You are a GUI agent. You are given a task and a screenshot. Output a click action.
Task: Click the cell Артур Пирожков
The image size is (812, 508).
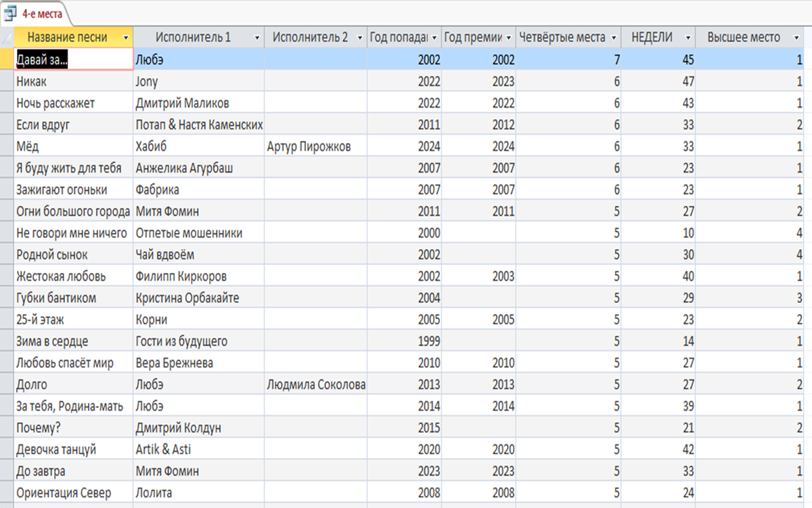pos(316,146)
